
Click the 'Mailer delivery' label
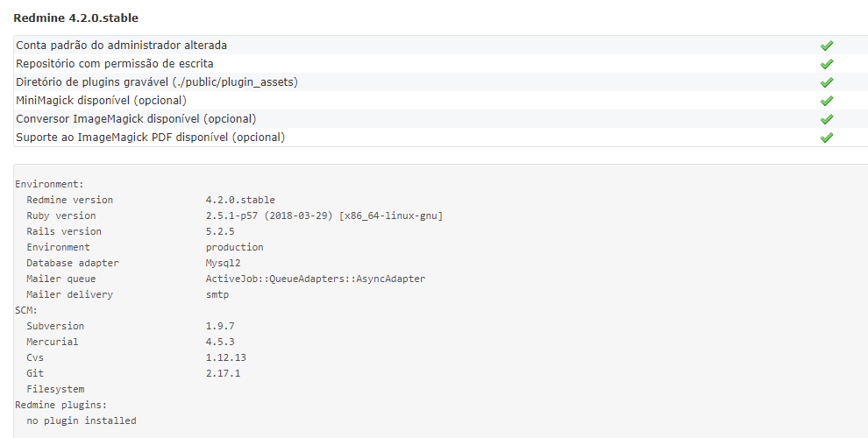tap(70, 294)
